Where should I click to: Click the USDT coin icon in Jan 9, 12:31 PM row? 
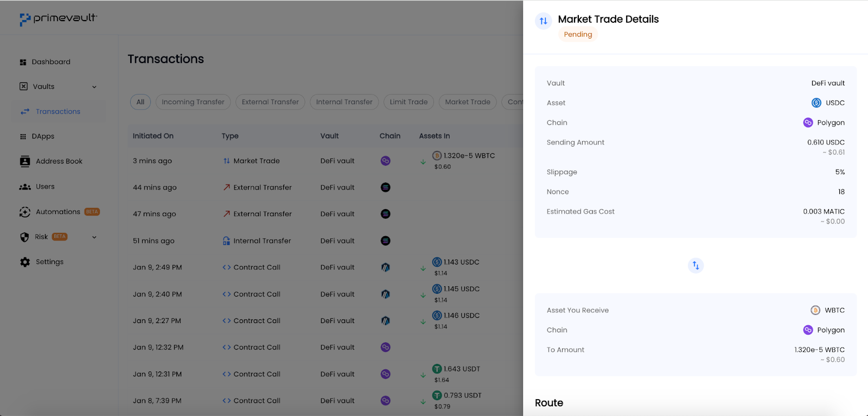(x=437, y=369)
